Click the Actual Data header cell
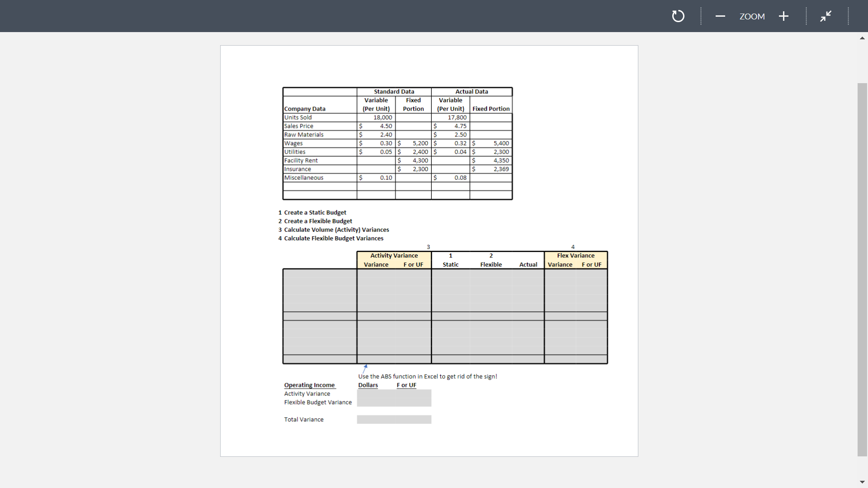 pos(472,91)
